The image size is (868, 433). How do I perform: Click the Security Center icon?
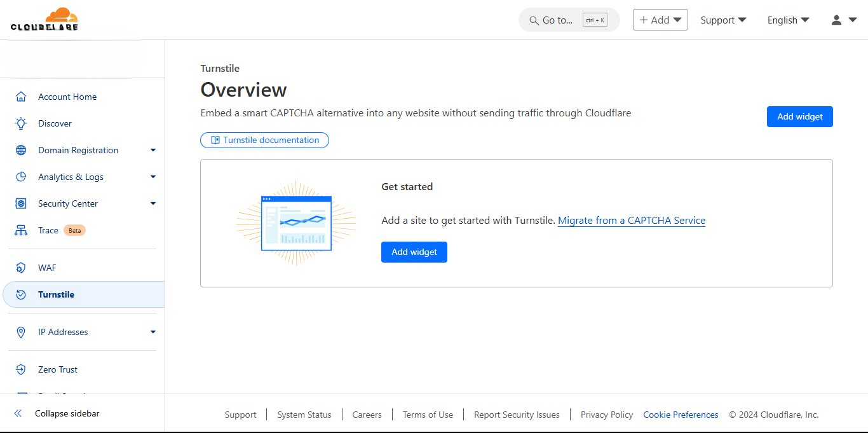[x=21, y=203]
